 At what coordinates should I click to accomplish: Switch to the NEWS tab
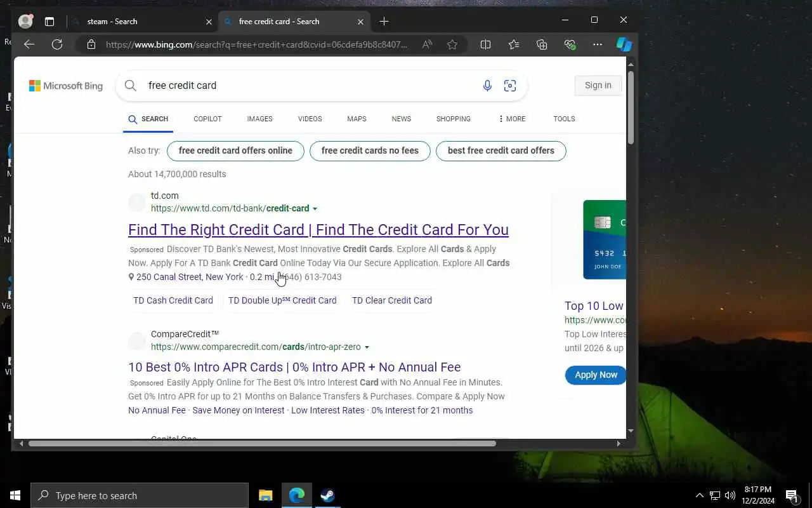pyautogui.click(x=401, y=119)
